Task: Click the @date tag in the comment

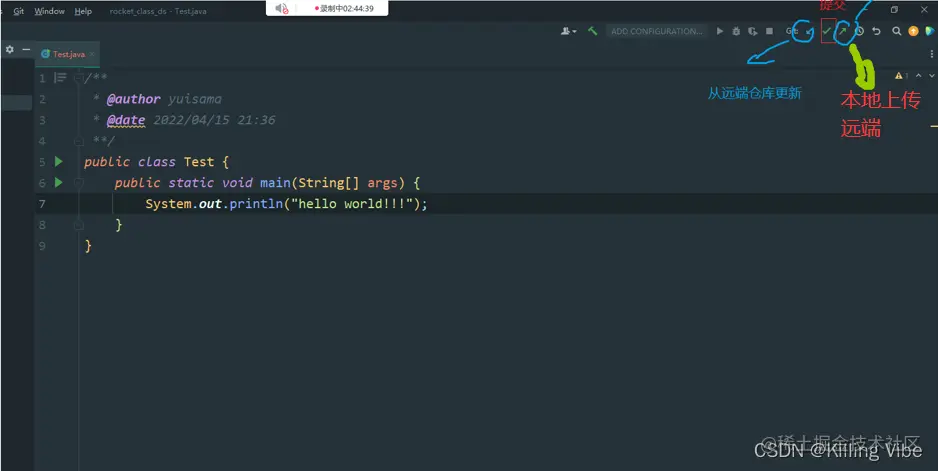Action: point(126,120)
